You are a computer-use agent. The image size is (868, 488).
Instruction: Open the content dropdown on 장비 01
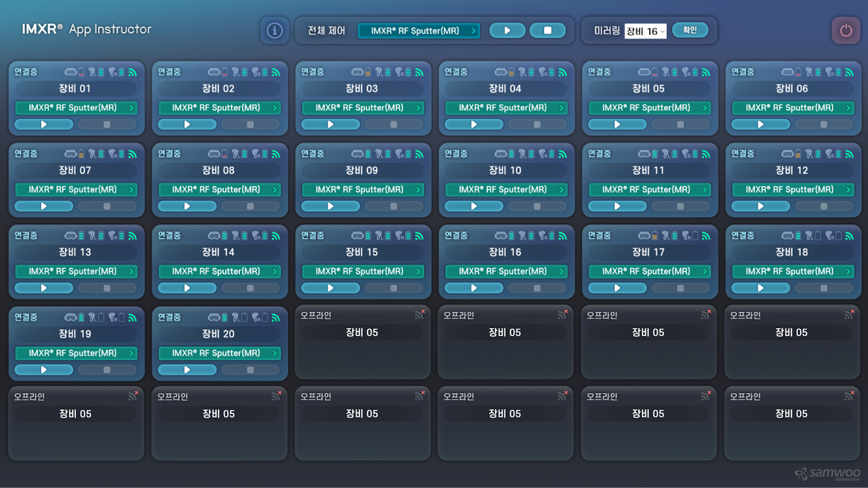(x=76, y=108)
